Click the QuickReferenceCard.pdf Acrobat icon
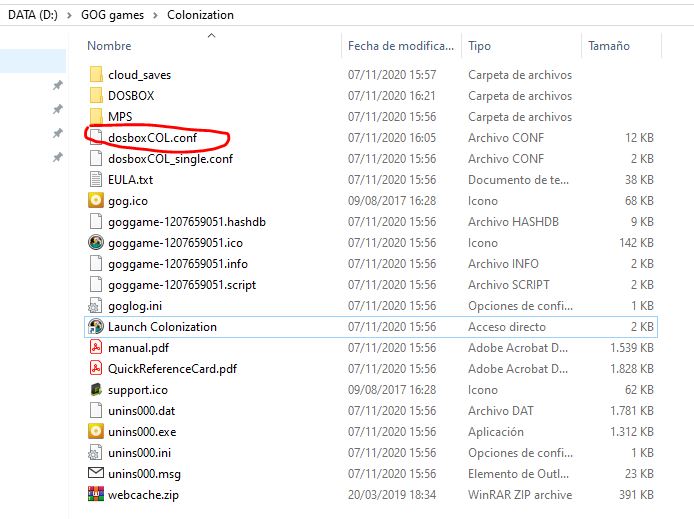The image size is (694, 519). [x=96, y=369]
